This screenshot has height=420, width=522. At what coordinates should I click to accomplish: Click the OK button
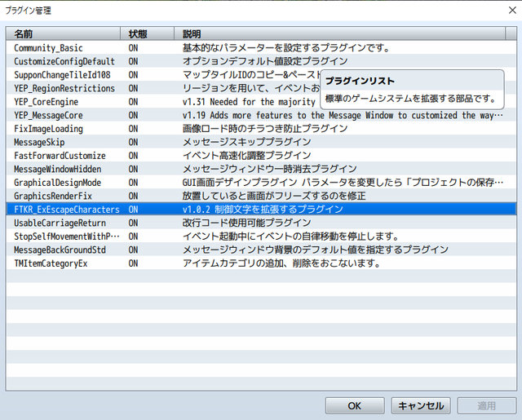(x=355, y=405)
